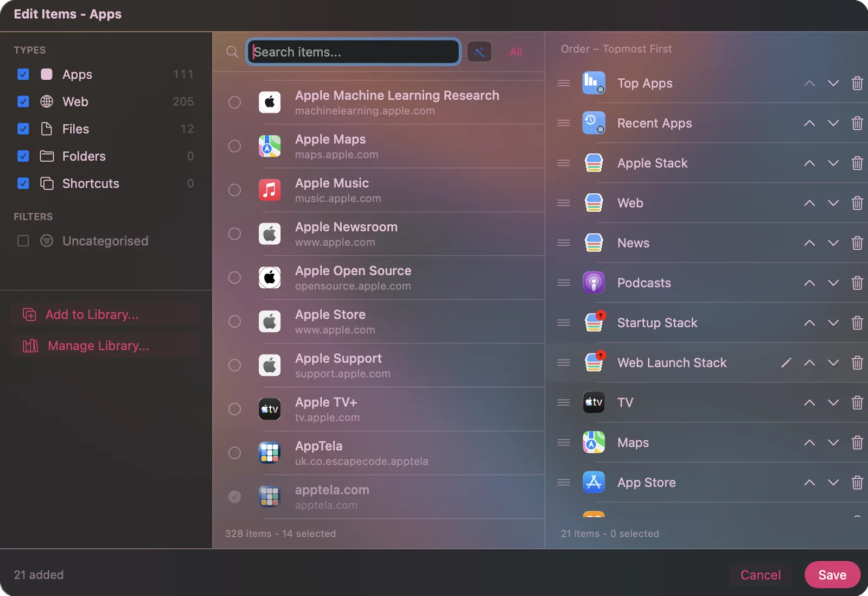Viewport: 868px width, 596px height.
Task: Open Manage Library
Action: coord(105,346)
